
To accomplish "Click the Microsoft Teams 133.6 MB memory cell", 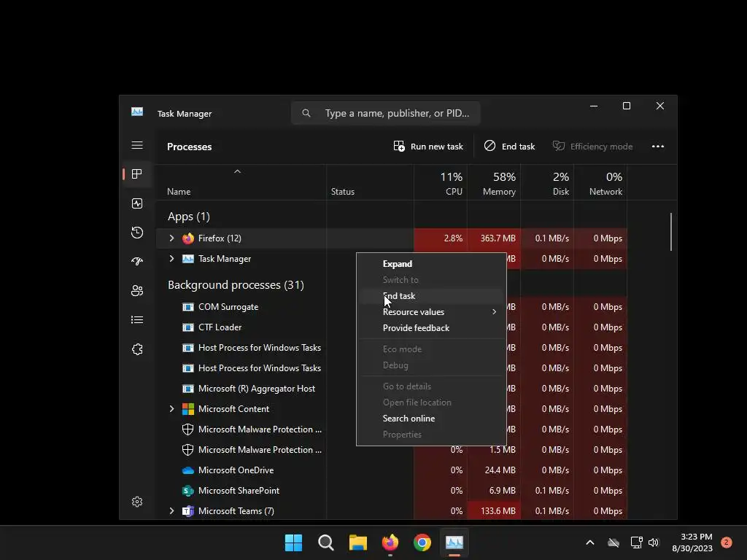I will coord(494,511).
